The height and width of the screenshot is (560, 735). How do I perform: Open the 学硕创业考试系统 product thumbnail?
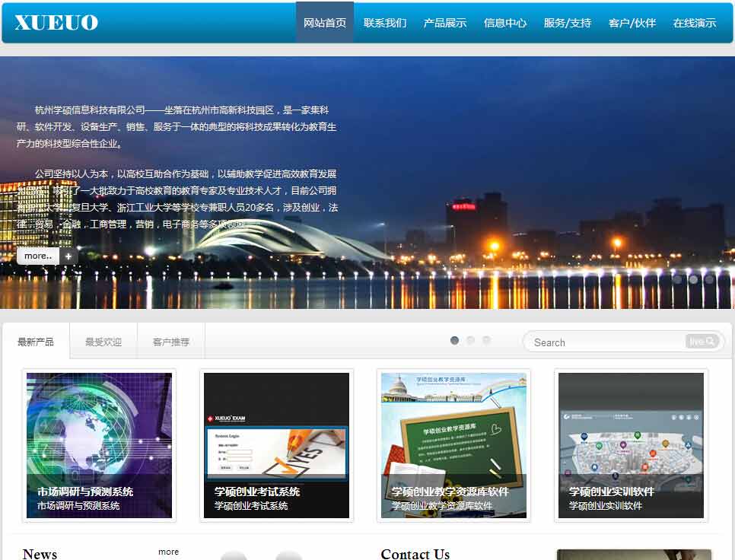click(276, 445)
